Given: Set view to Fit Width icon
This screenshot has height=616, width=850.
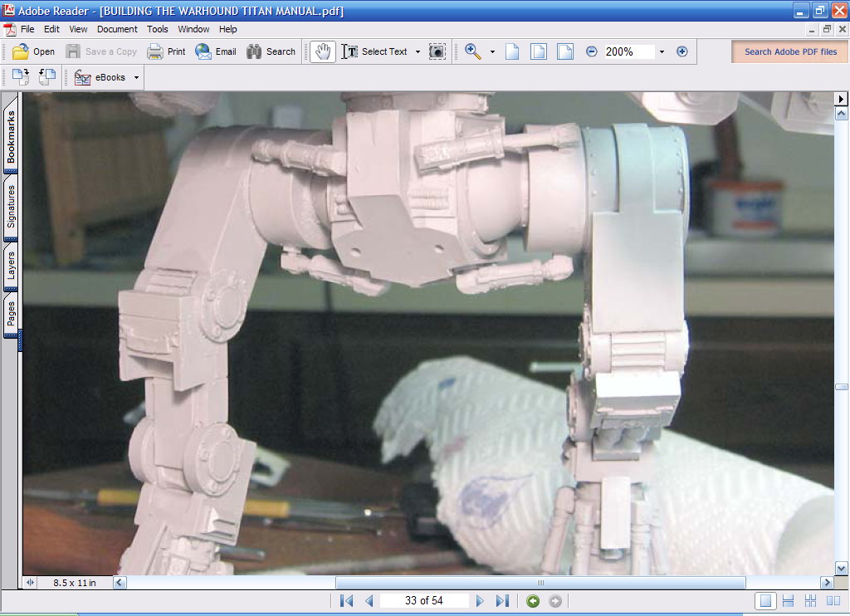Looking at the screenshot, I should (564, 51).
